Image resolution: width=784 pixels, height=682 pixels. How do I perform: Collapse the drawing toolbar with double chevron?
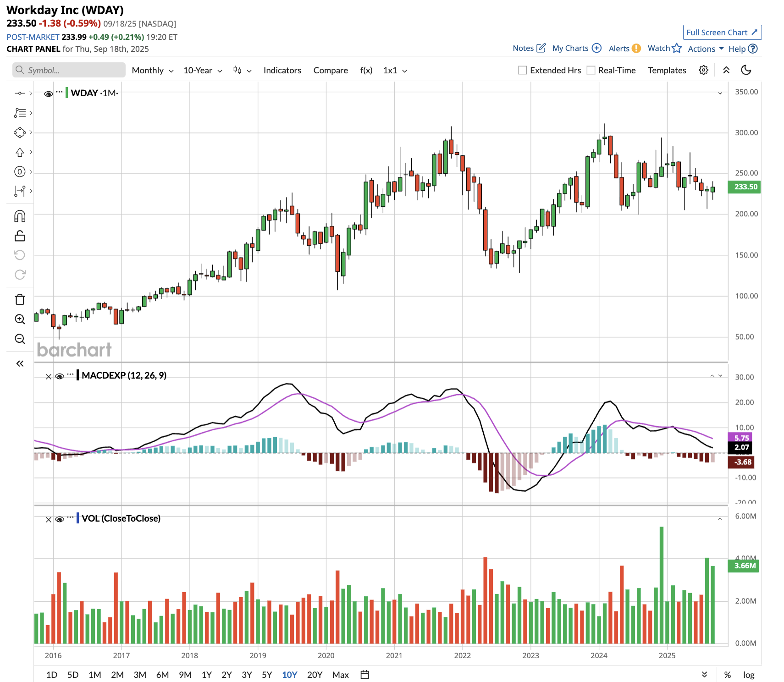[20, 363]
